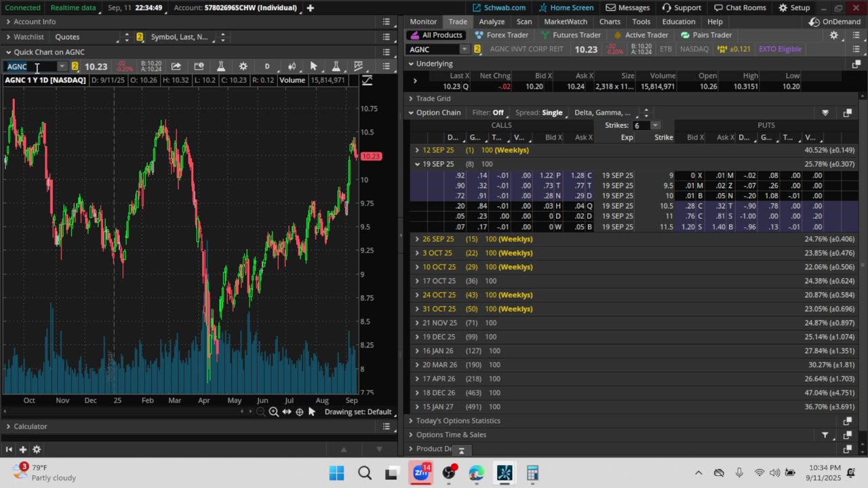Select the Forex Trader subtab
Image resolution: width=868 pixels, height=488 pixels.
[x=502, y=35]
